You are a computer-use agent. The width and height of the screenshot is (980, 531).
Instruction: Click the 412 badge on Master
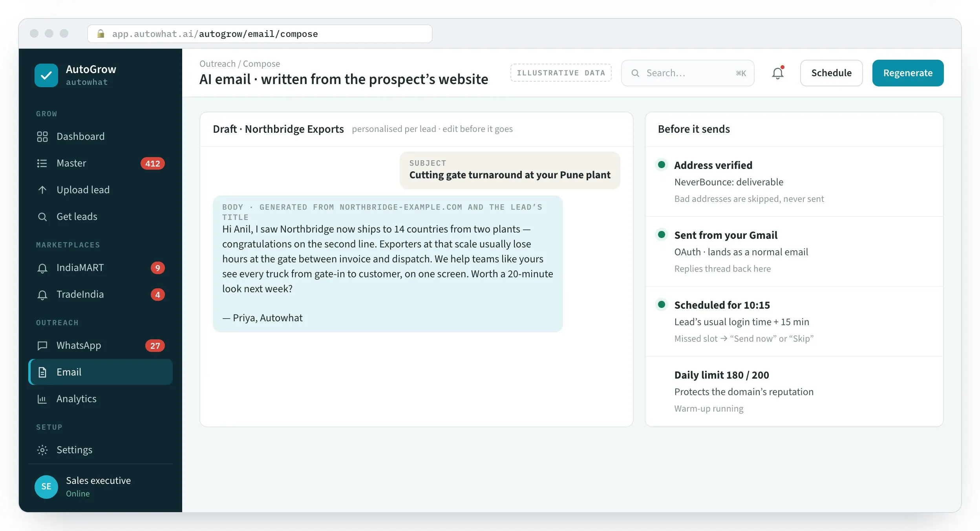point(152,163)
